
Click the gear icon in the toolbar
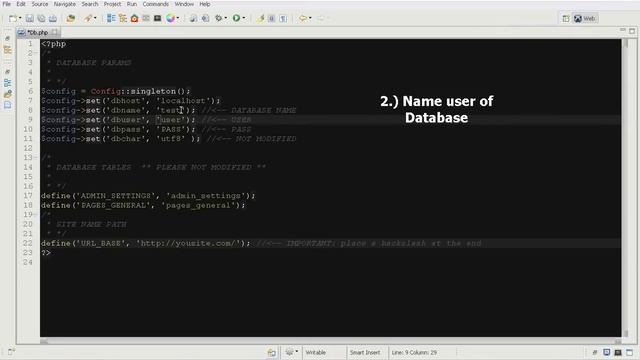[219, 18]
